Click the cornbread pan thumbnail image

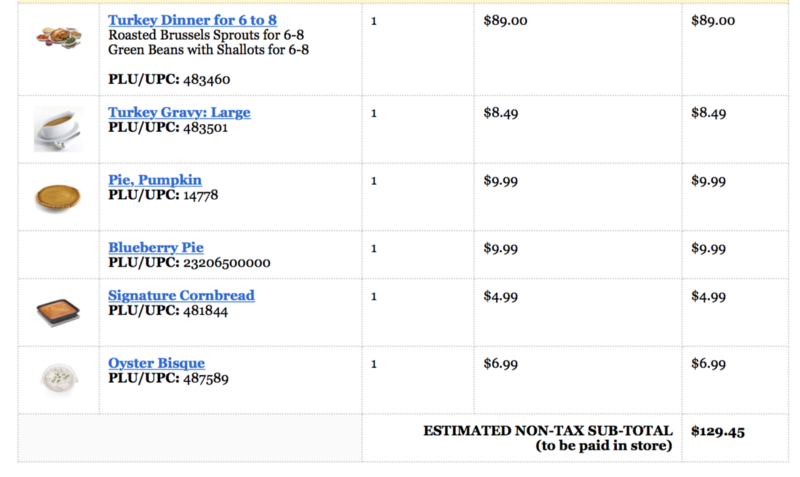coord(58,312)
